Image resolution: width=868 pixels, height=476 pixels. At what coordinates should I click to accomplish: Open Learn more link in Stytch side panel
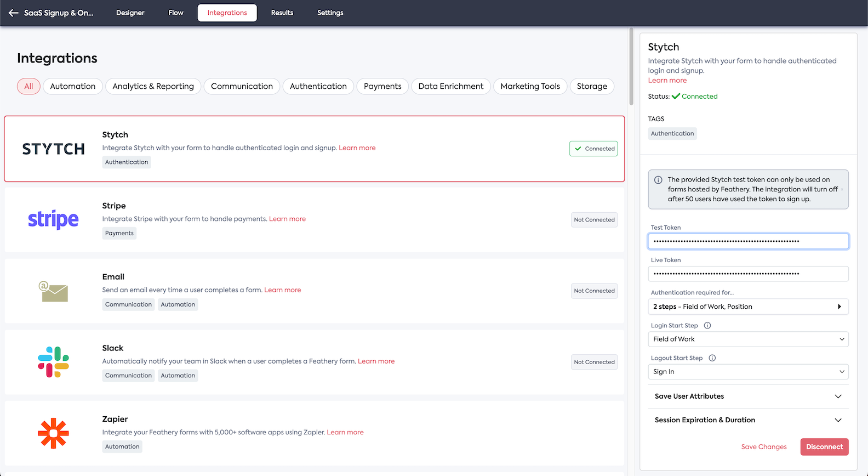pos(667,80)
